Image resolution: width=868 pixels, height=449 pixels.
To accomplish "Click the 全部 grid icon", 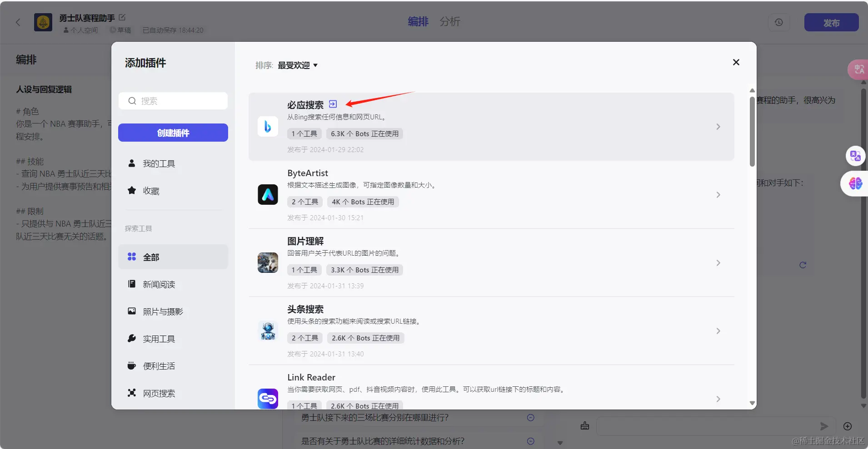I will 132,257.
